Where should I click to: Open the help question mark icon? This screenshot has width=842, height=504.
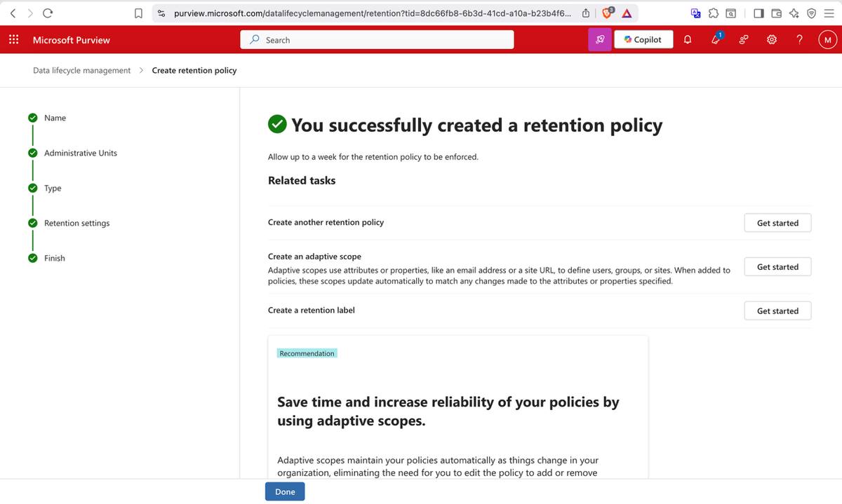point(800,40)
